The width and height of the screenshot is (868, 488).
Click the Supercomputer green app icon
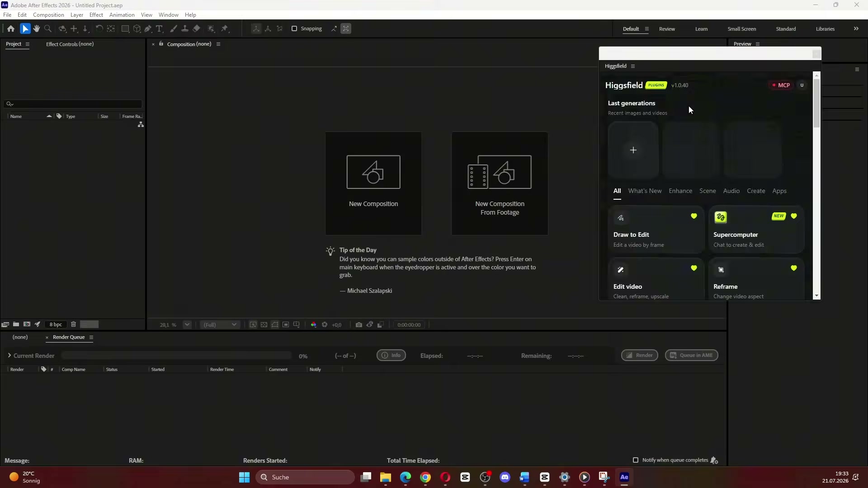[721, 217]
